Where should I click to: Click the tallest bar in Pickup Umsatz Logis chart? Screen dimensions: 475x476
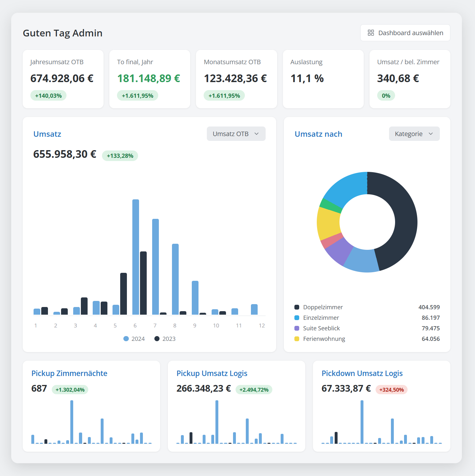click(217, 422)
